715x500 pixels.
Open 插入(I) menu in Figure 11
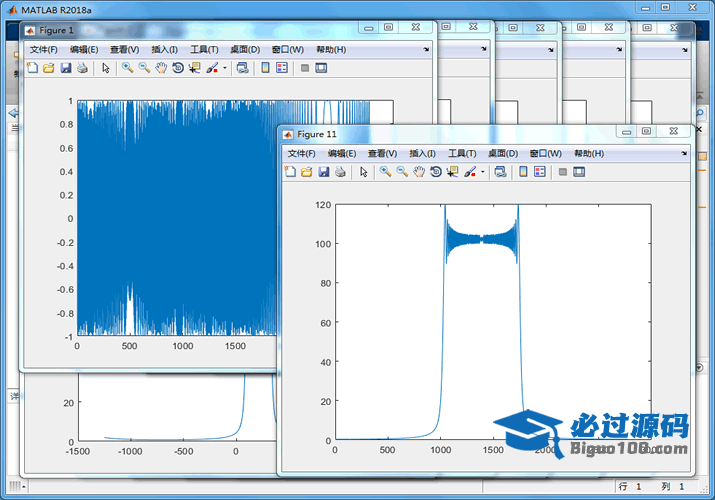422,154
